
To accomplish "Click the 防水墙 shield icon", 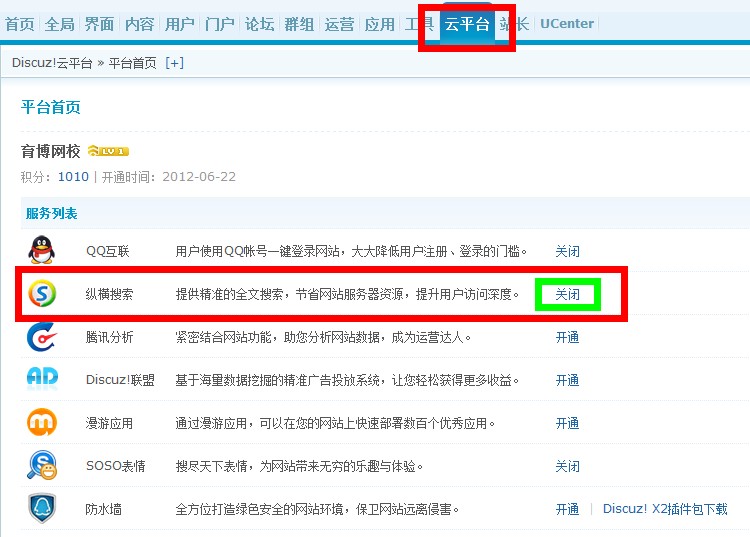I will (x=42, y=508).
